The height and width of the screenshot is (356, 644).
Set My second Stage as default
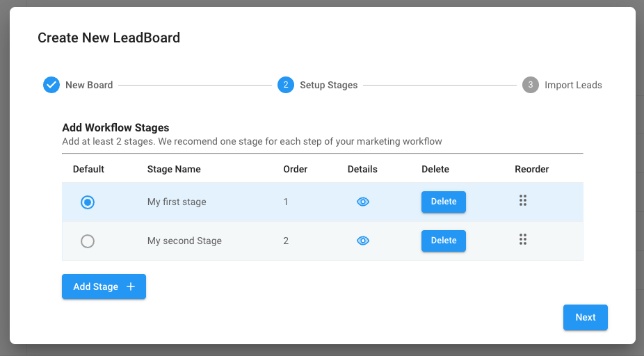coord(88,241)
